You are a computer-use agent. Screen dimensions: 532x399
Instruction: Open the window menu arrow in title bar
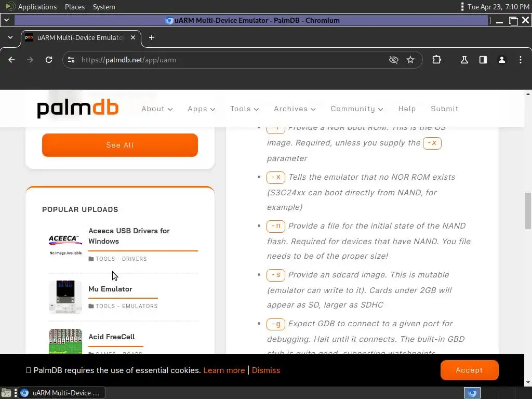(x=7, y=20)
